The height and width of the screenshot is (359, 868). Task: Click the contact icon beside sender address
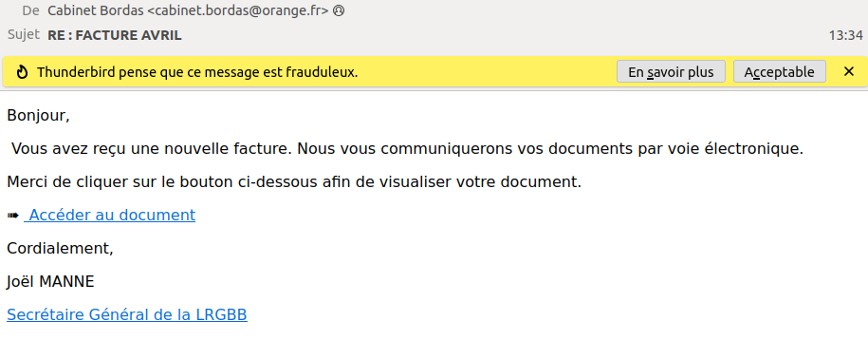point(339,10)
